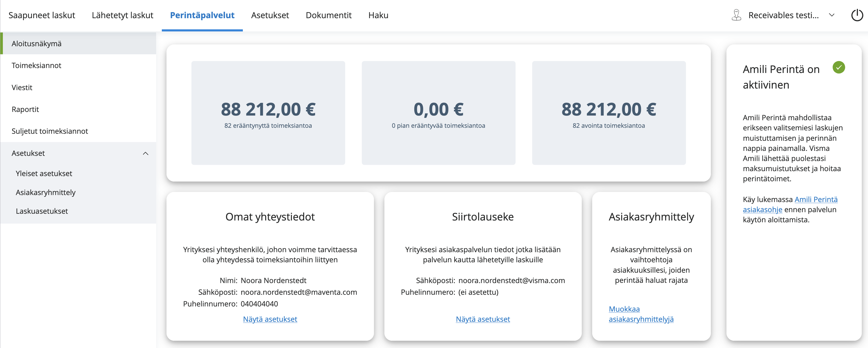
Task: Open Yleiset asetukset in sidebar
Action: [44, 173]
